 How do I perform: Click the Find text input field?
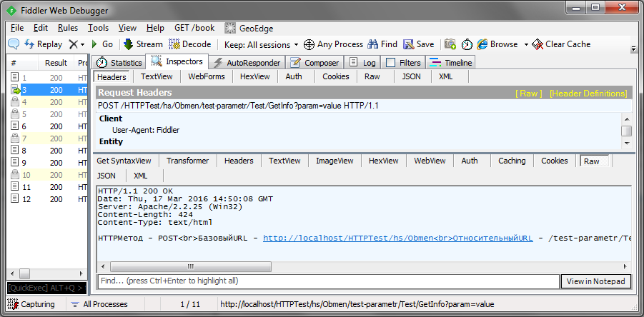[329, 281]
